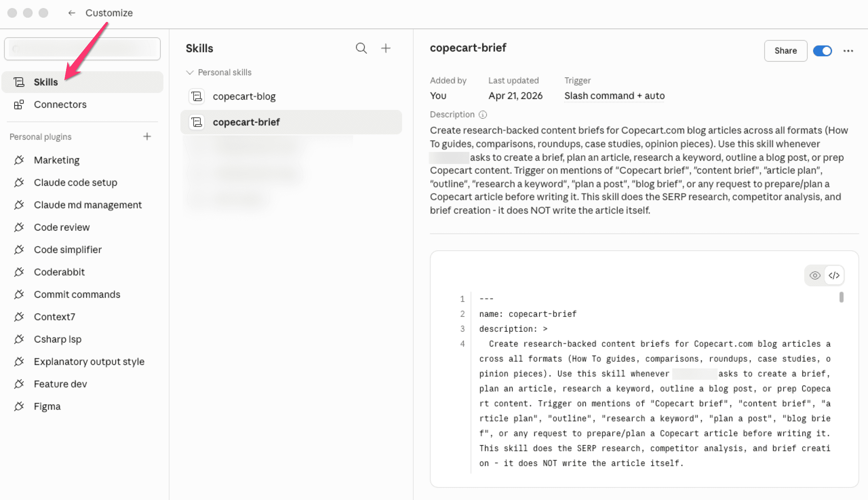Show preview with the eye icon

814,275
